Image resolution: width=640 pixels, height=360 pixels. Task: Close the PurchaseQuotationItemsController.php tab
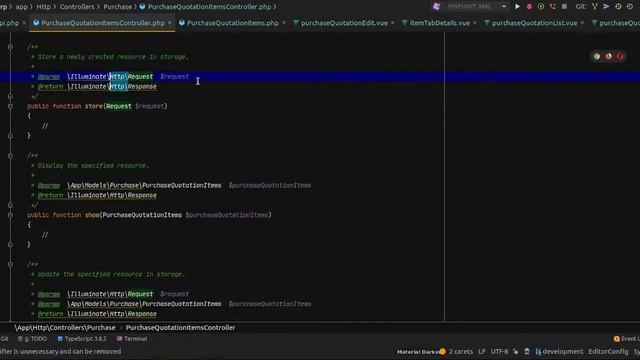(169, 23)
